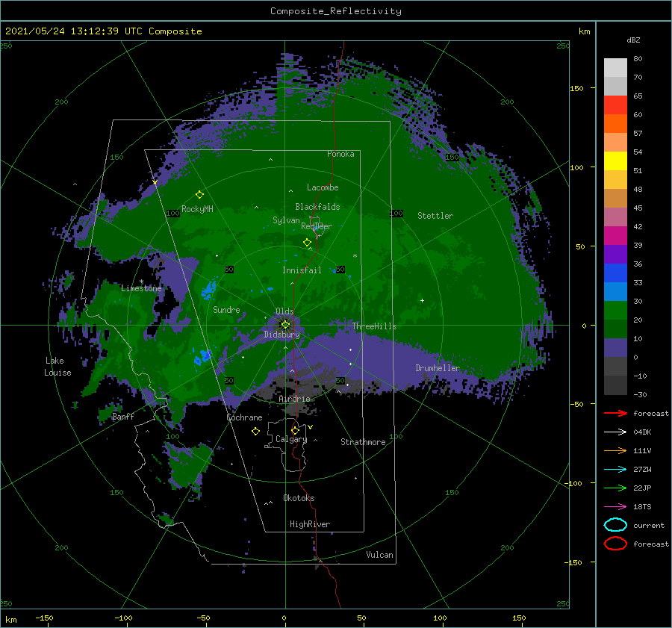Pick the bright green 30-20 dBZ swatch
Screen dimensions: 672x628
point(615,311)
